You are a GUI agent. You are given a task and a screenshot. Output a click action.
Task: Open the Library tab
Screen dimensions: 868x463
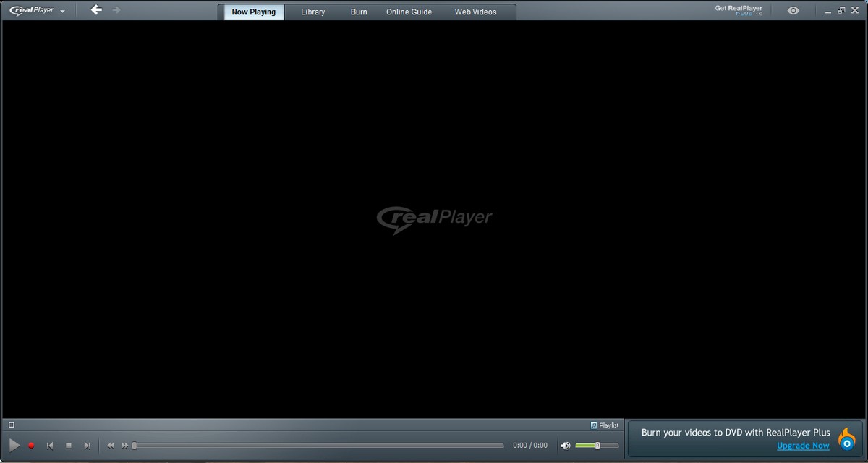[x=312, y=12]
